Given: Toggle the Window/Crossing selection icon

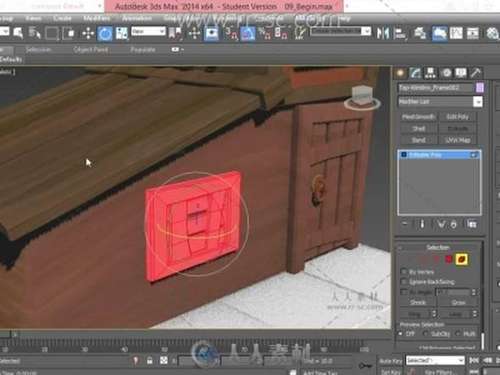Looking at the screenshot, I should click(70, 33).
